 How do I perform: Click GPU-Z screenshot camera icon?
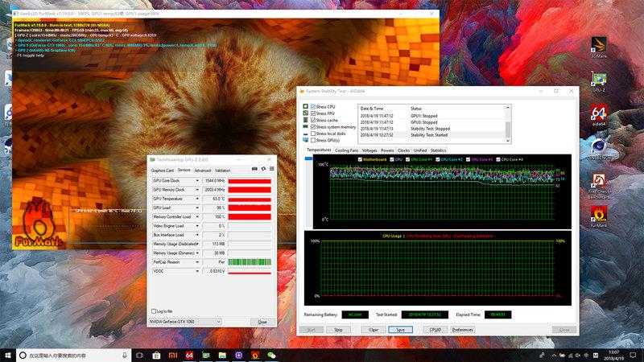click(x=254, y=169)
